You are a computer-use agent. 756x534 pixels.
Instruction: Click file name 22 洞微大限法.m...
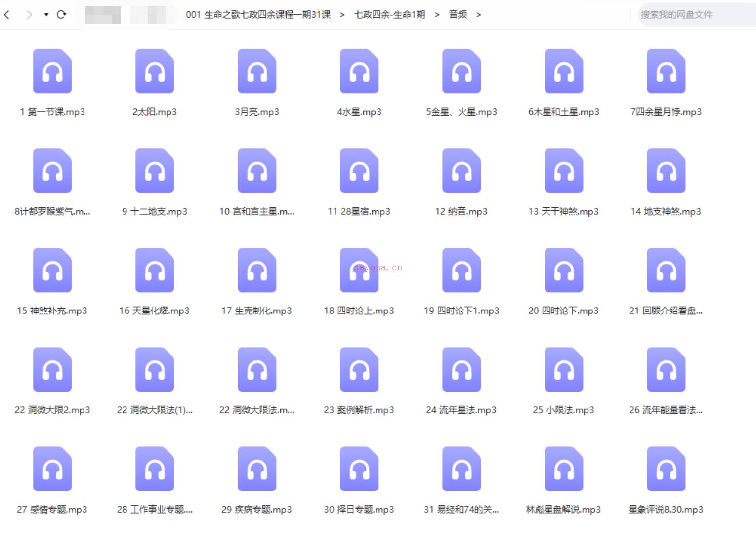click(257, 410)
